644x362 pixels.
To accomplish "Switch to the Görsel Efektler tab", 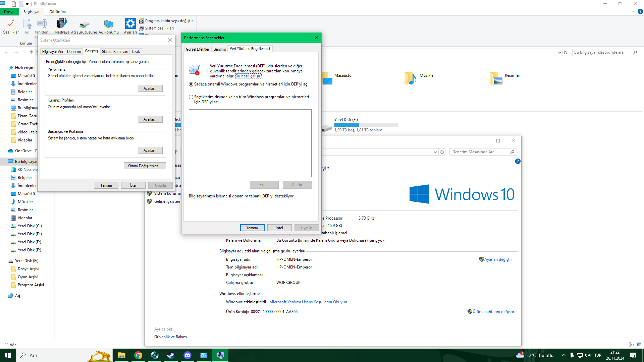I will pos(197,49).
